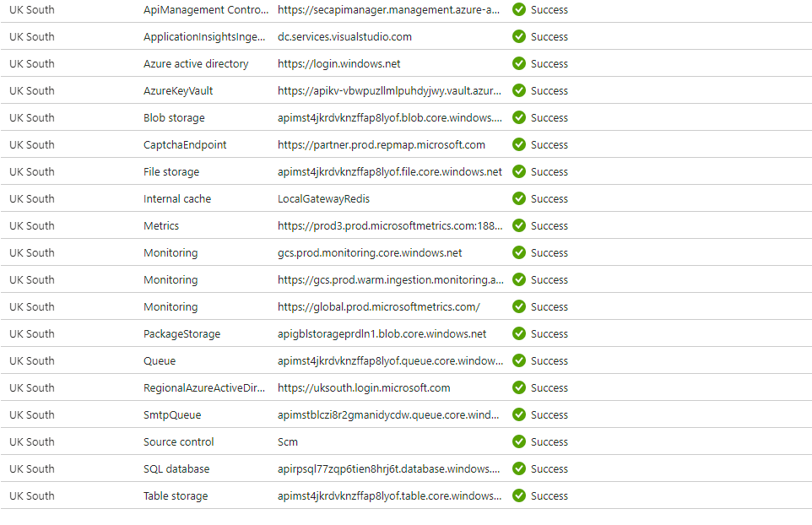Select https://uksouth.login.microsoft.com endpoint text

364,388
